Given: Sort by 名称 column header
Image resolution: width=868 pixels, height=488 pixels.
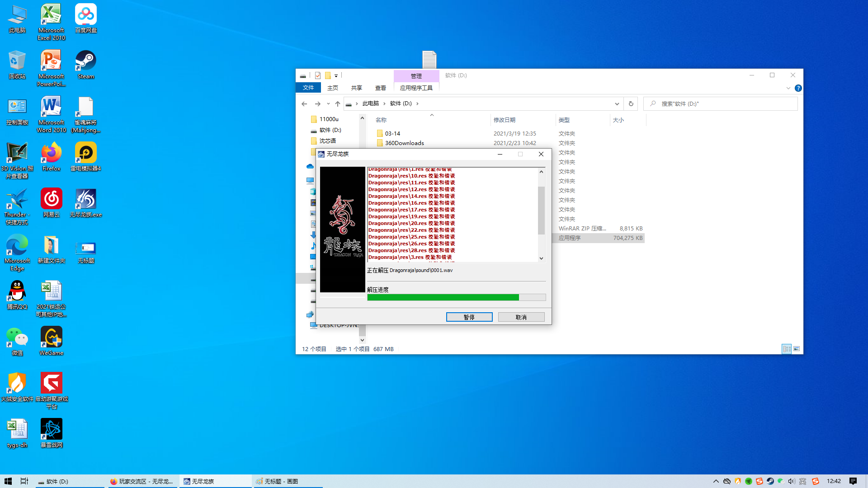Looking at the screenshot, I should click(x=432, y=120).
